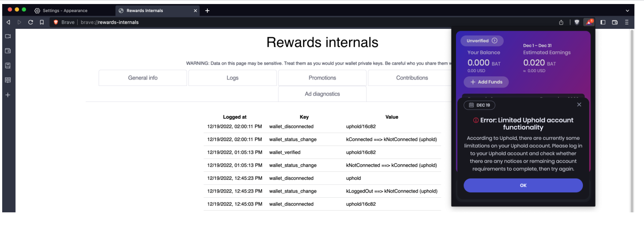
Task: Click the gear favicon on Settings tab
Action: point(37,11)
